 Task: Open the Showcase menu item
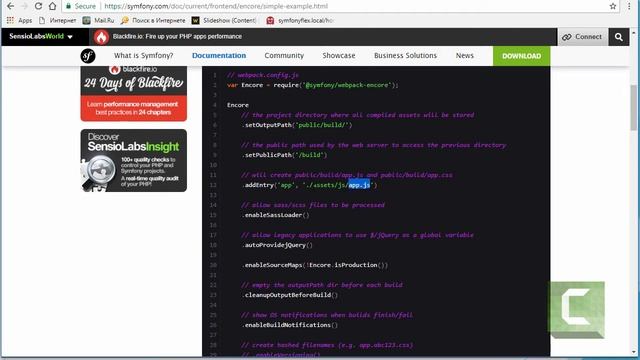339,56
